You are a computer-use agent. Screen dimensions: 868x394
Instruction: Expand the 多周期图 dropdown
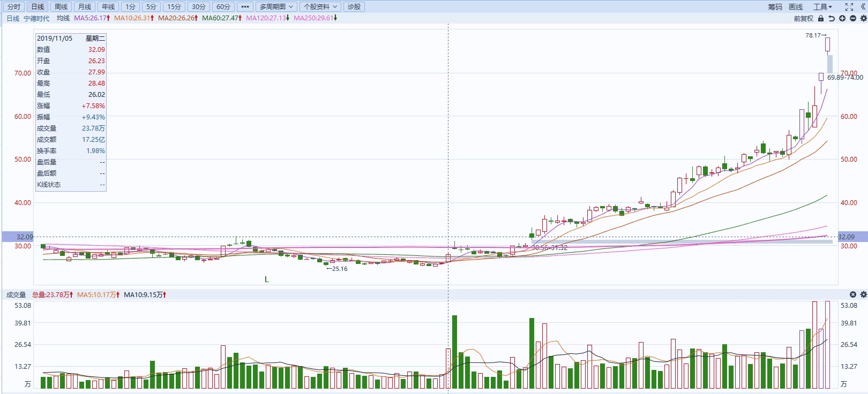coord(276,7)
